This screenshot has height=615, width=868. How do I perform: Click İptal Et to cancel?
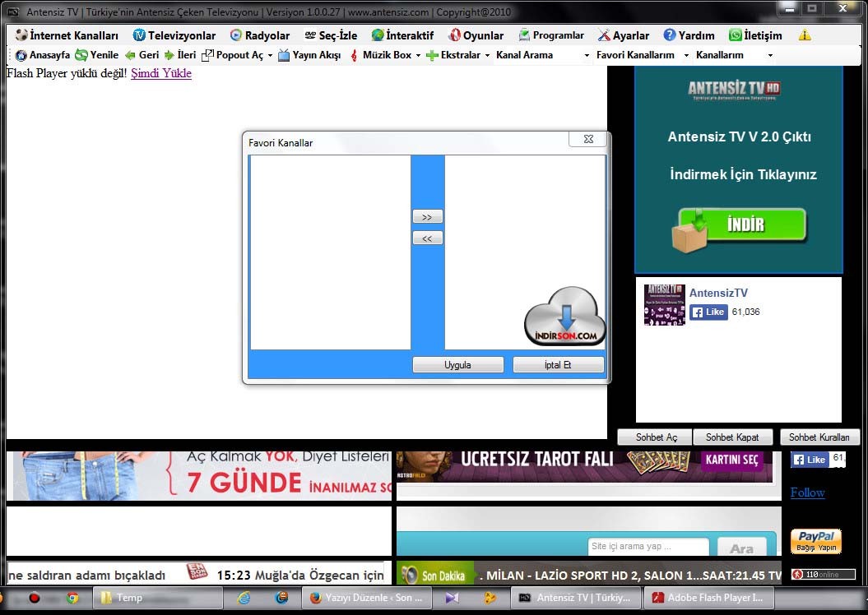tap(558, 365)
